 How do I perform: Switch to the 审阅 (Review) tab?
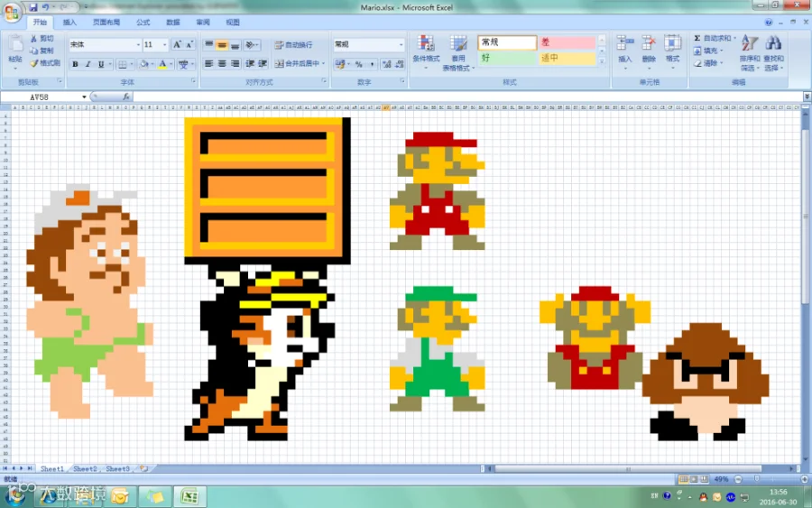click(x=203, y=23)
